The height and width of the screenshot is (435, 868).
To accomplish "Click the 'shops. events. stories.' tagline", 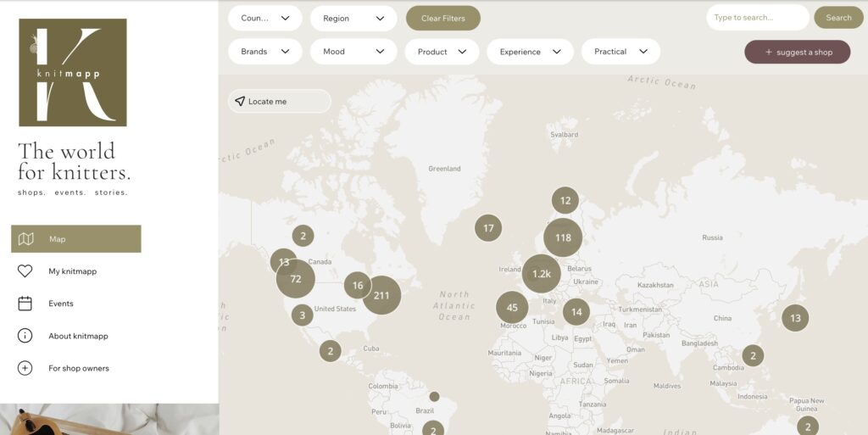I will (73, 192).
